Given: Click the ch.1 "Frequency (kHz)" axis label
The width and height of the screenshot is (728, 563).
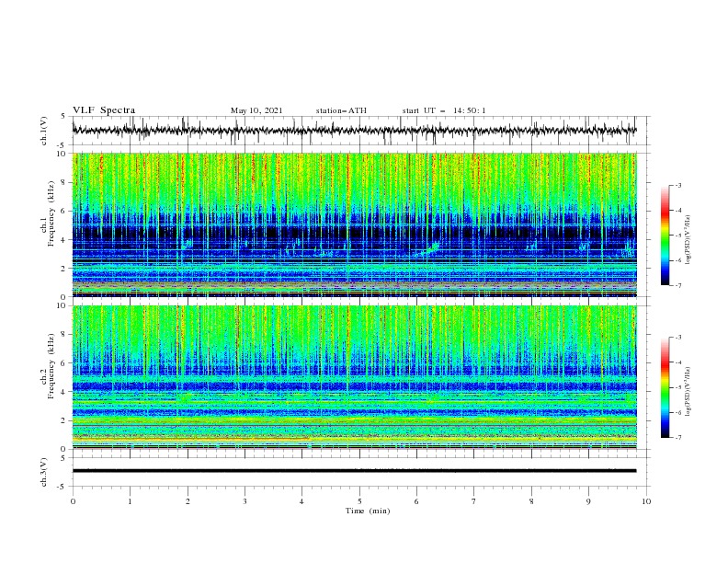Looking at the screenshot, I should (x=51, y=214).
